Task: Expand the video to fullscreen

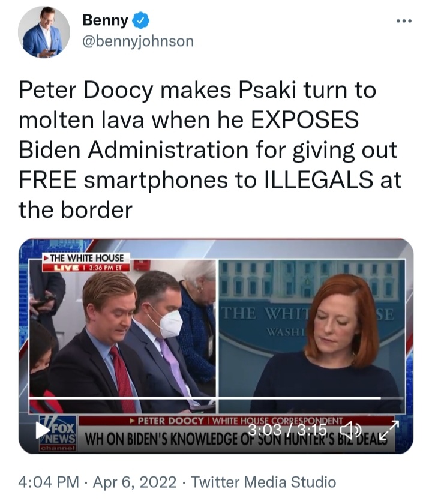Action: (x=389, y=430)
